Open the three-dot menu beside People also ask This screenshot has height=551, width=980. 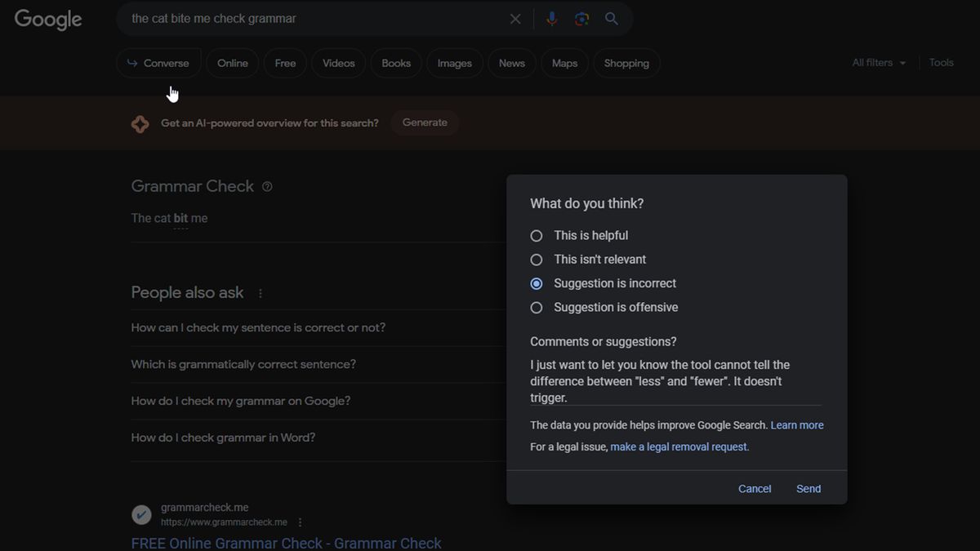tap(260, 292)
